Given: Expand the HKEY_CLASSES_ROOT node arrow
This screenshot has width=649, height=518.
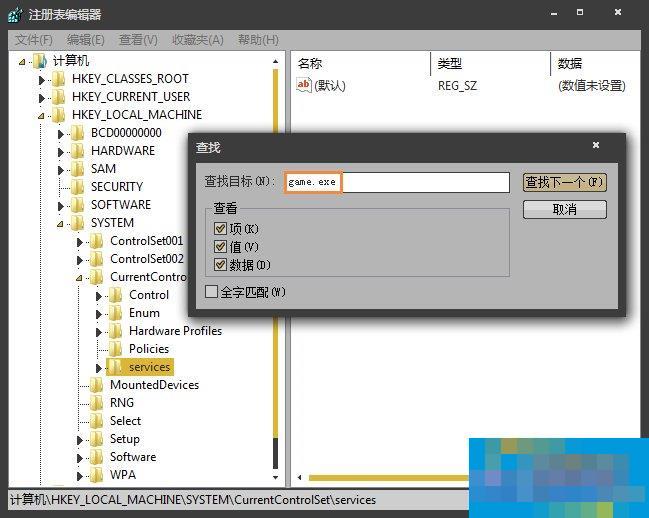Looking at the screenshot, I should 41,80.
